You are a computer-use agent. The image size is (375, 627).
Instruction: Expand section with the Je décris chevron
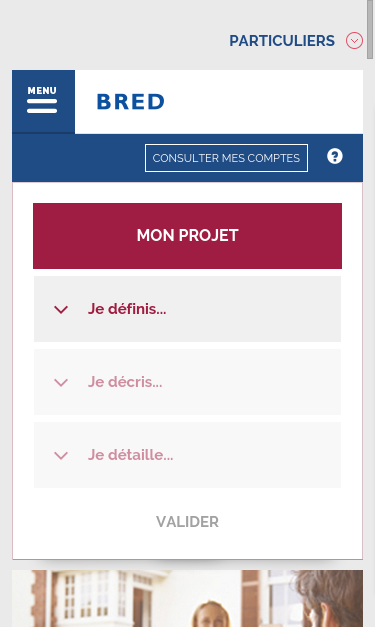pos(61,383)
